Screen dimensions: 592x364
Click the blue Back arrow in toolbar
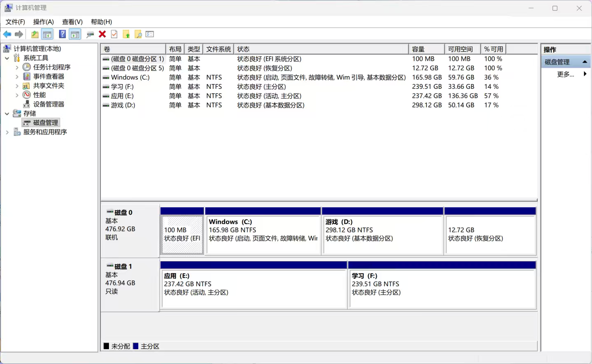[x=7, y=35]
